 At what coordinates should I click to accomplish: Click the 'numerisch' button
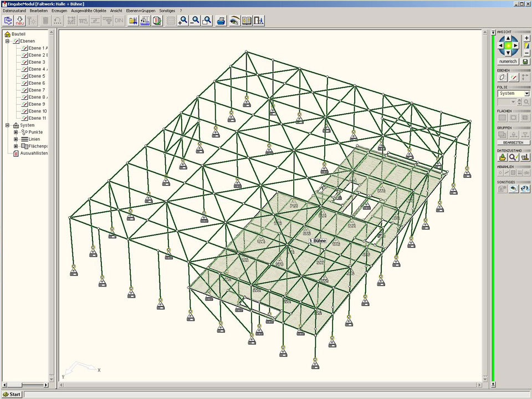pyautogui.click(x=508, y=62)
